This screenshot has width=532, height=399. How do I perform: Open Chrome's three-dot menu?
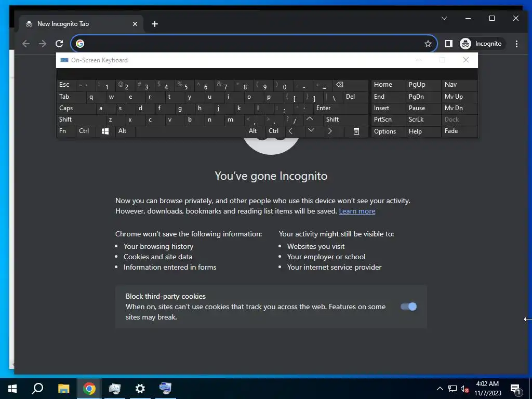point(516,44)
